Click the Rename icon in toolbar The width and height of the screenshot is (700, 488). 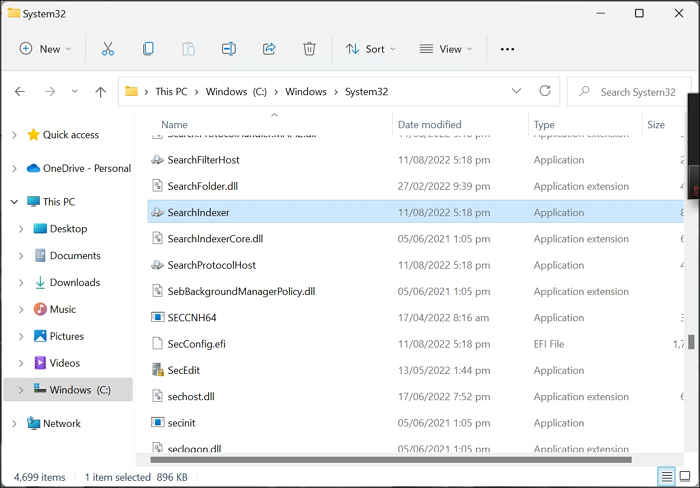pyautogui.click(x=229, y=49)
